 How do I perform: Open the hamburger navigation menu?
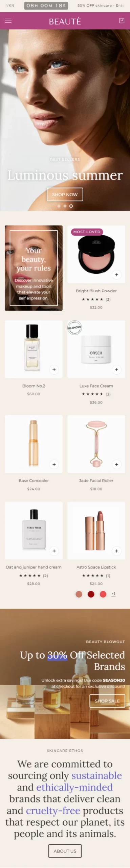(8, 21)
